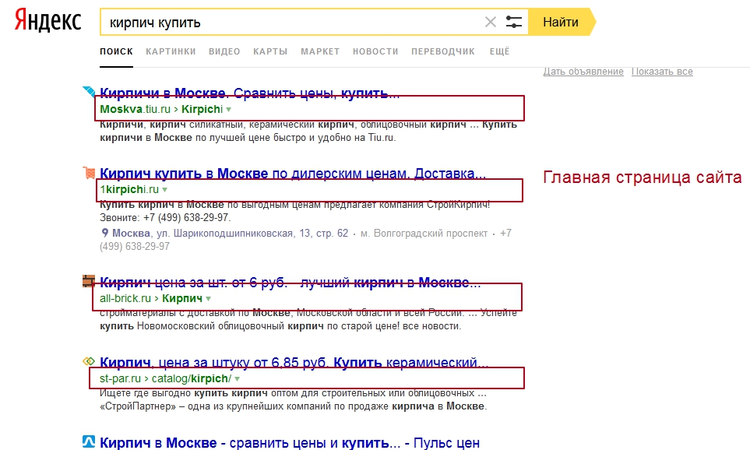Switch to the Картинки tab

[x=171, y=52]
